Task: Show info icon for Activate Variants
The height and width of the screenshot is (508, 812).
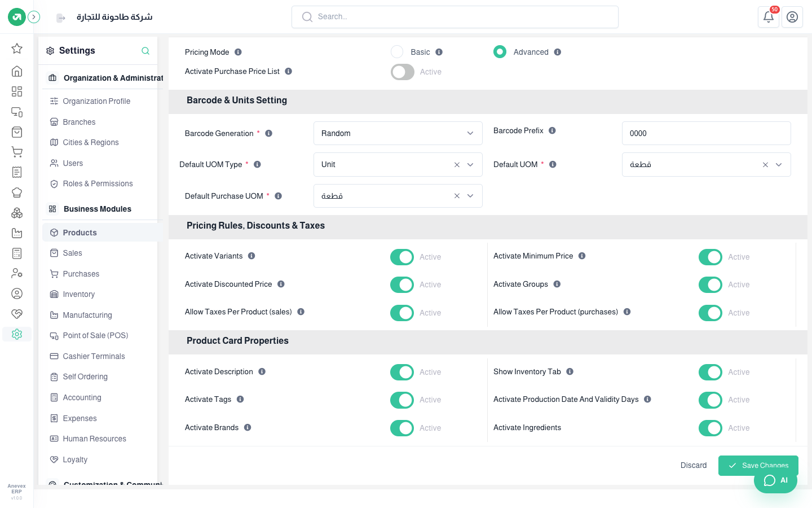Action: tap(251, 256)
